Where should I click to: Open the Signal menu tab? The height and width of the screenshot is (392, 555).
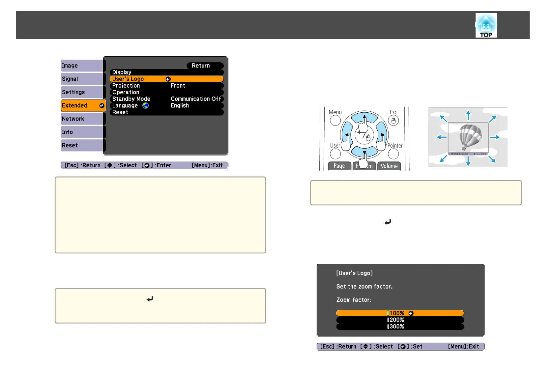click(82, 79)
